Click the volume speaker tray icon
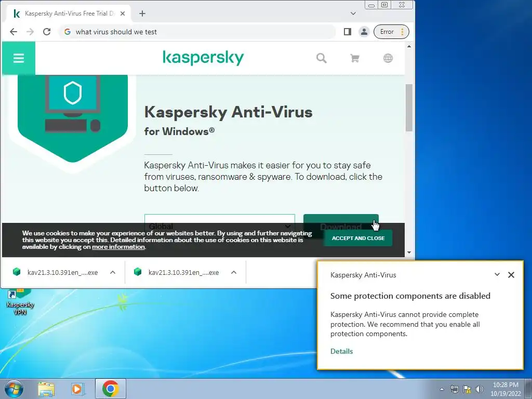The image size is (532, 399). click(x=479, y=389)
